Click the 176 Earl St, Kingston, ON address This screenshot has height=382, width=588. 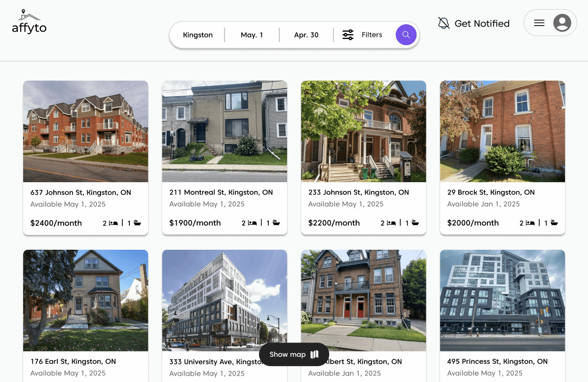pyautogui.click(x=73, y=361)
